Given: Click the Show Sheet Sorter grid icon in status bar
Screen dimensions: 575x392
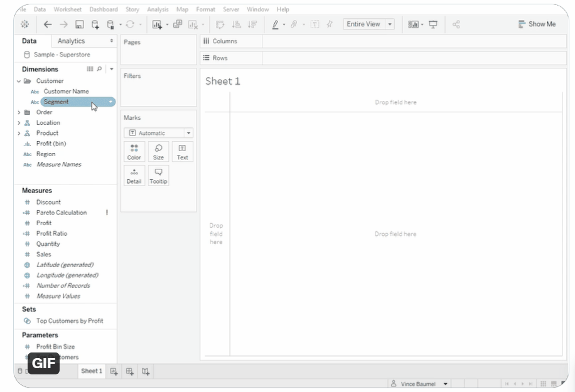Looking at the screenshot, I should coord(544,384).
